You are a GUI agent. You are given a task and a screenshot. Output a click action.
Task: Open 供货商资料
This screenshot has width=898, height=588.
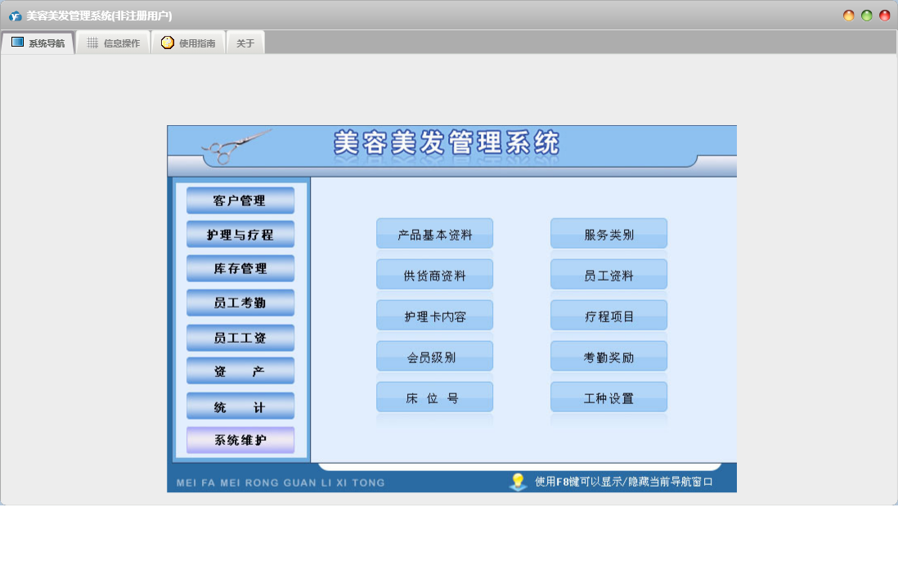[x=434, y=274]
